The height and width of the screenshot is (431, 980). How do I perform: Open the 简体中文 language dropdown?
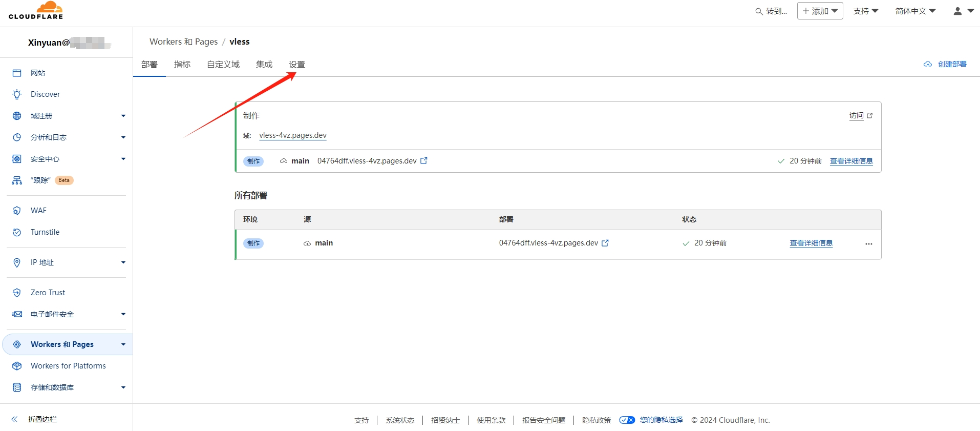[915, 11]
